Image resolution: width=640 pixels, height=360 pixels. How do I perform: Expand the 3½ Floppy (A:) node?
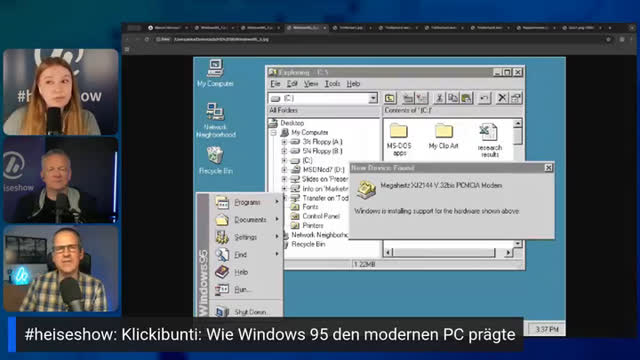[284, 142]
